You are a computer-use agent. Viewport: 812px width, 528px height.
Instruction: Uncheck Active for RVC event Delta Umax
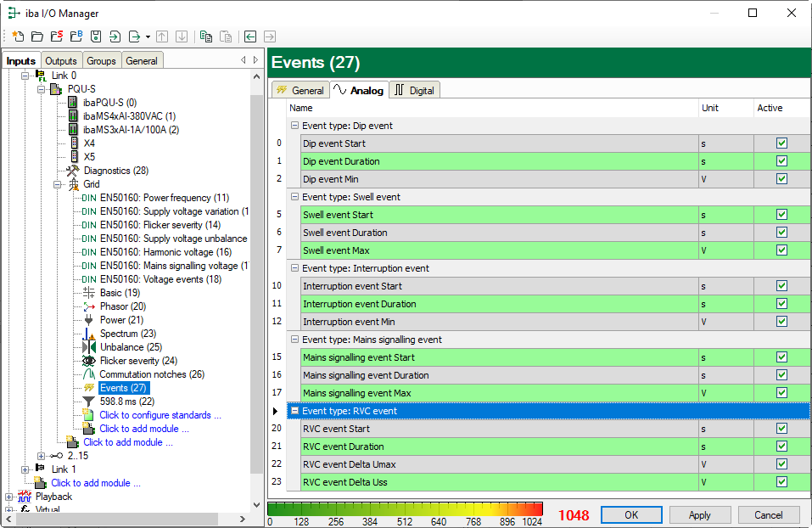pos(782,464)
